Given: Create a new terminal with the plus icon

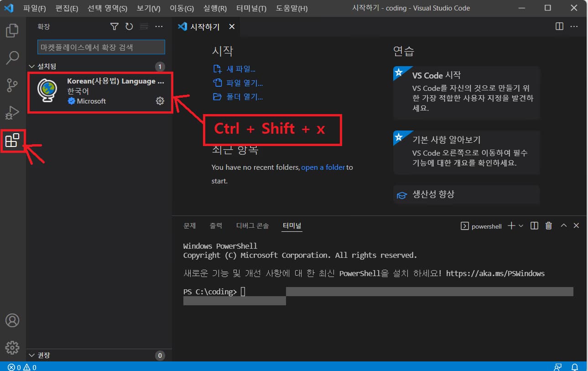Looking at the screenshot, I should [x=510, y=225].
